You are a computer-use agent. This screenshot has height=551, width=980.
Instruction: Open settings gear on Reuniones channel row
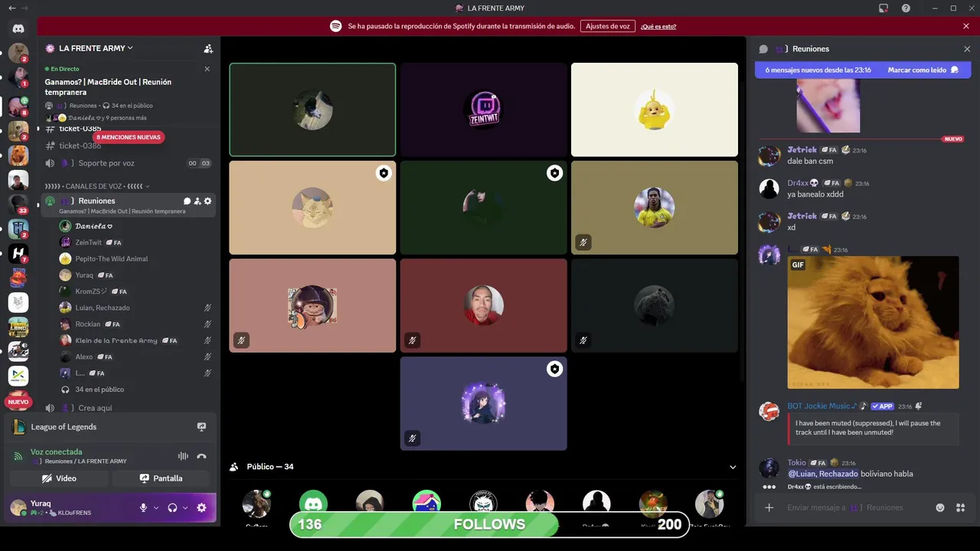point(207,201)
